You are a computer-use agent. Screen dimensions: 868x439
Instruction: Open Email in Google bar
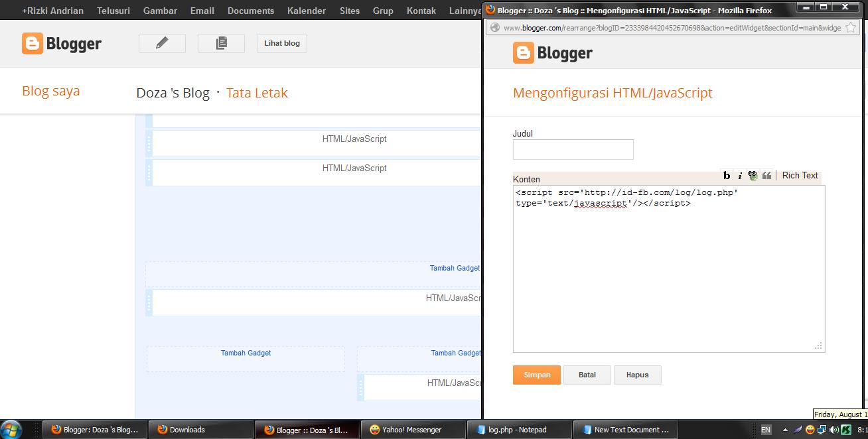click(202, 11)
